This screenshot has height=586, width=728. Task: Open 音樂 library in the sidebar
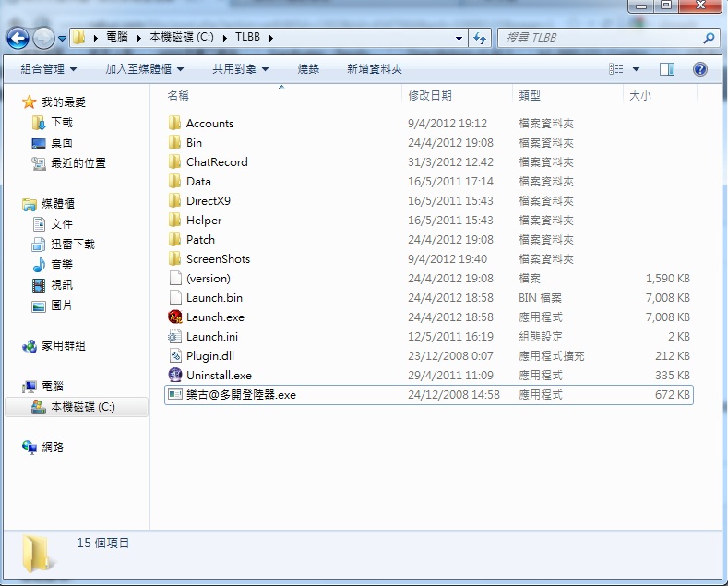(62, 265)
